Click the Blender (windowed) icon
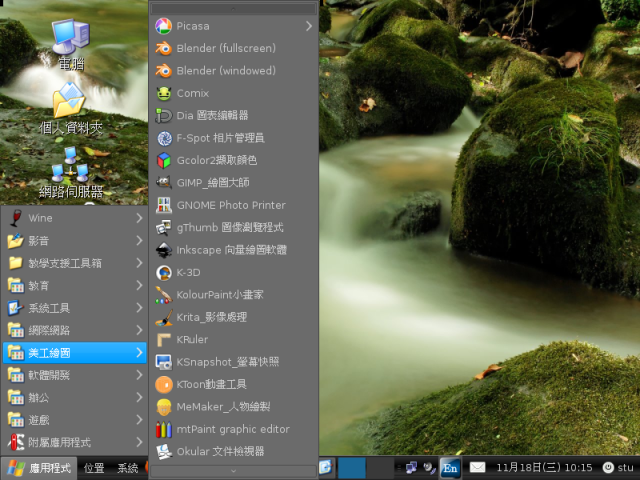This screenshot has height=480, width=640. click(x=164, y=71)
